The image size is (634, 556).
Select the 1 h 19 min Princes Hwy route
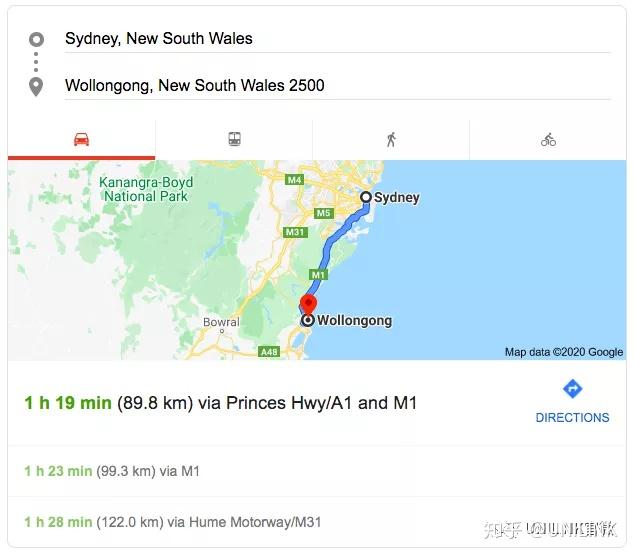220,403
